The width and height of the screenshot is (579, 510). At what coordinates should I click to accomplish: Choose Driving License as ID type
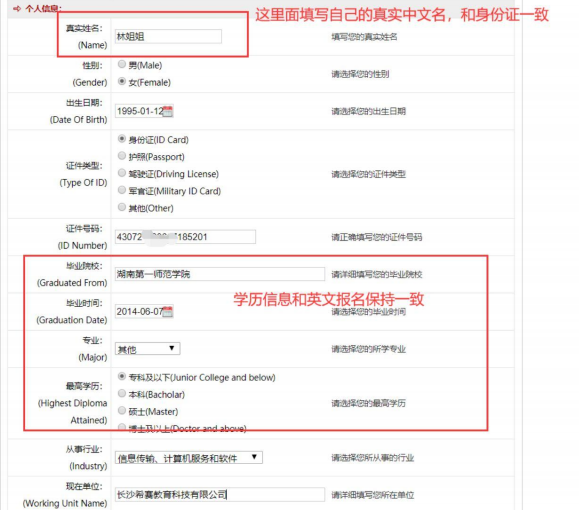(122, 173)
